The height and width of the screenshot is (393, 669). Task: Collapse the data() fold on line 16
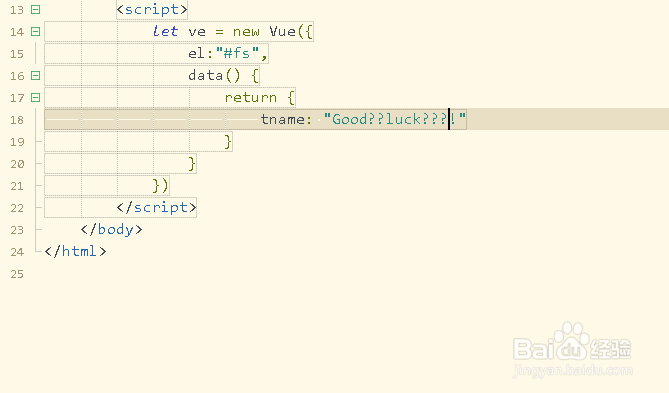pos(35,76)
